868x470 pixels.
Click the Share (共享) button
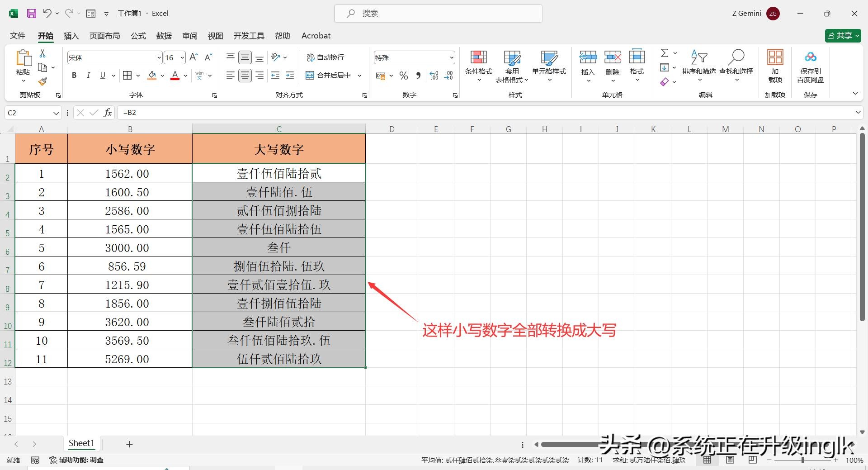842,36
